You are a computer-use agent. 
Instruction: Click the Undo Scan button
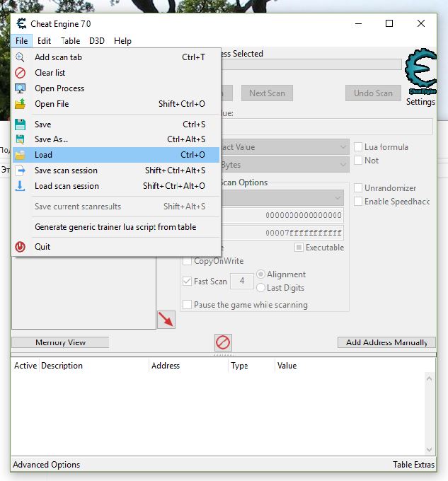373,93
